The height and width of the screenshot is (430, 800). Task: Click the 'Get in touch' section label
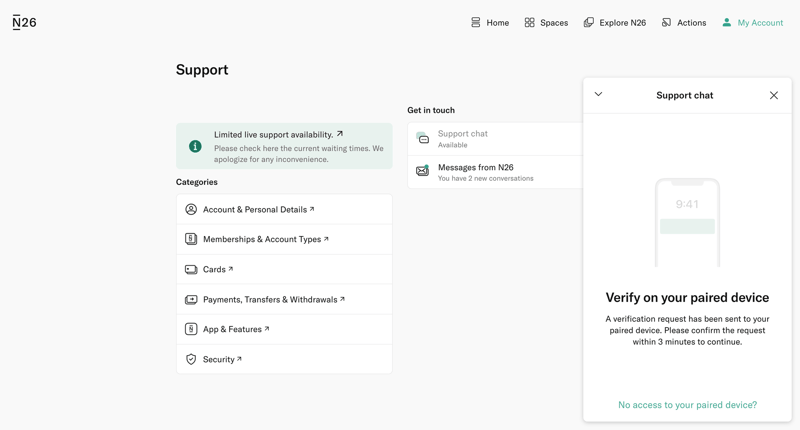click(x=431, y=110)
